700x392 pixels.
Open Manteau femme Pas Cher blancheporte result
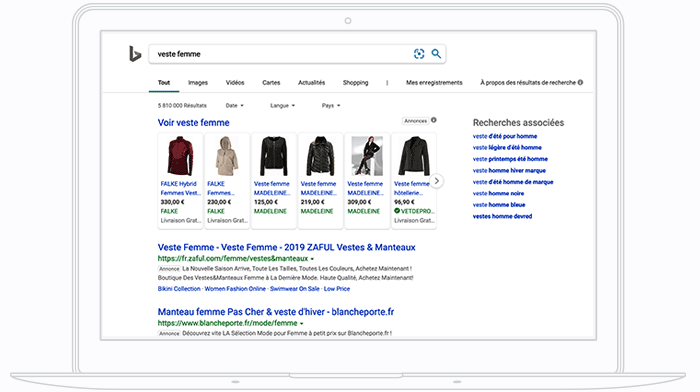pos(276,312)
